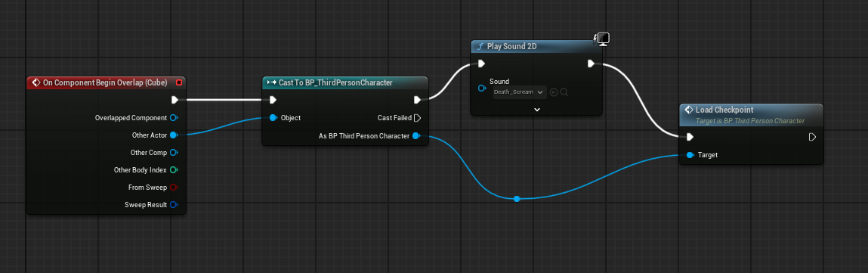Click the client-only monitor icon above Play Sound 2D
The image size is (868, 273).
pyautogui.click(x=602, y=39)
